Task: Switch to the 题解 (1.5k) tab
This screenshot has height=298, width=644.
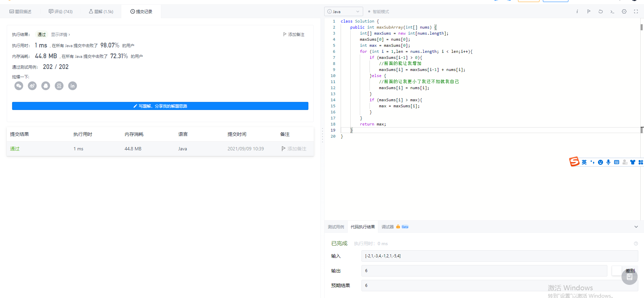Action: tap(101, 11)
